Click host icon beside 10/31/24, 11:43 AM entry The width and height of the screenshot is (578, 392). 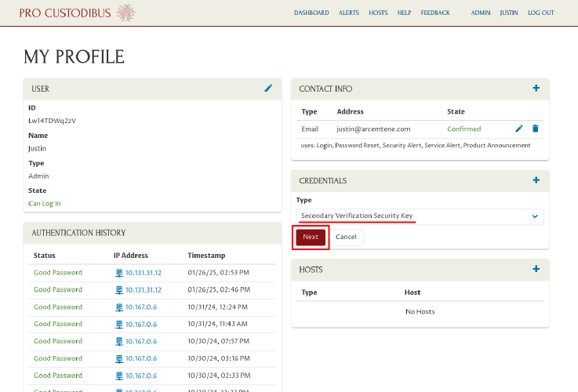coord(119,325)
